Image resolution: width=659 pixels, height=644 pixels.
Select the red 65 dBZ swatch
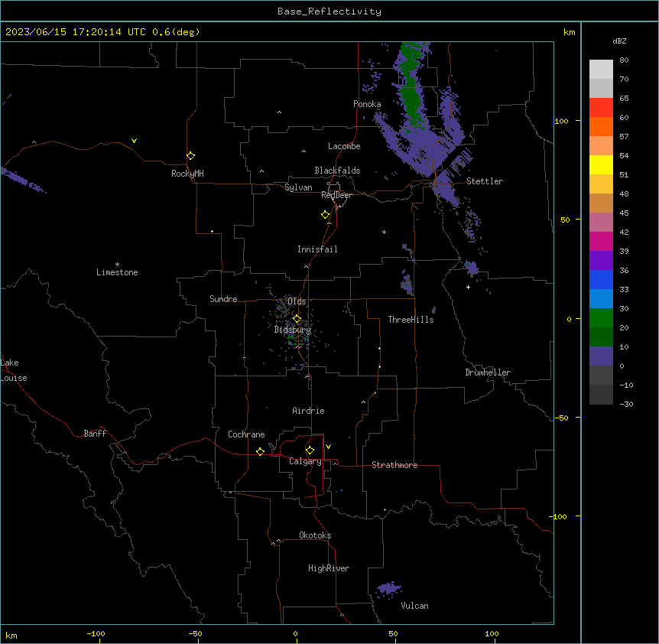601,108
